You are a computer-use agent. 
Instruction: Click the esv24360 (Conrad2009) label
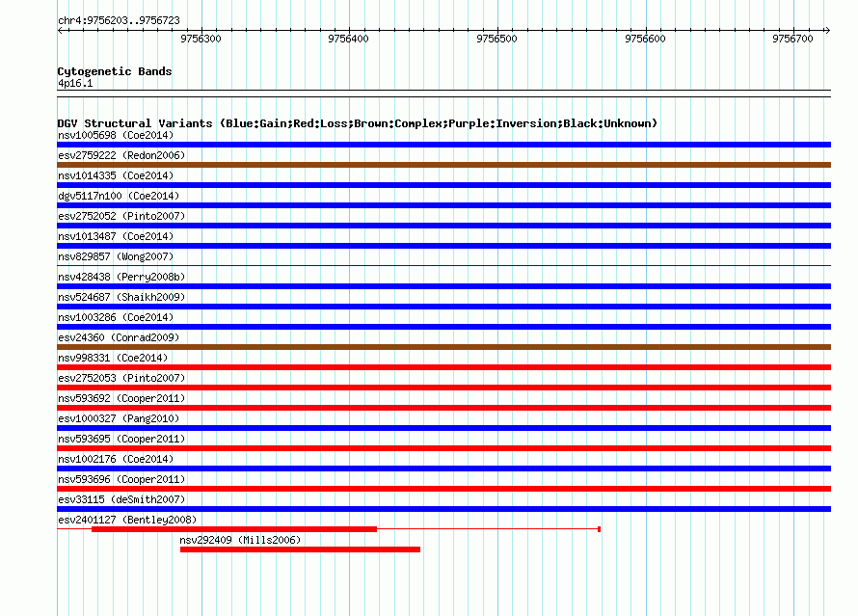coord(119,337)
